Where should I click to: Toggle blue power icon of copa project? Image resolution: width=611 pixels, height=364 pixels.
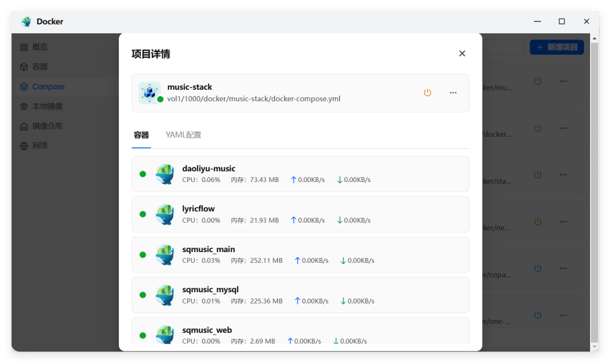[x=538, y=268]
